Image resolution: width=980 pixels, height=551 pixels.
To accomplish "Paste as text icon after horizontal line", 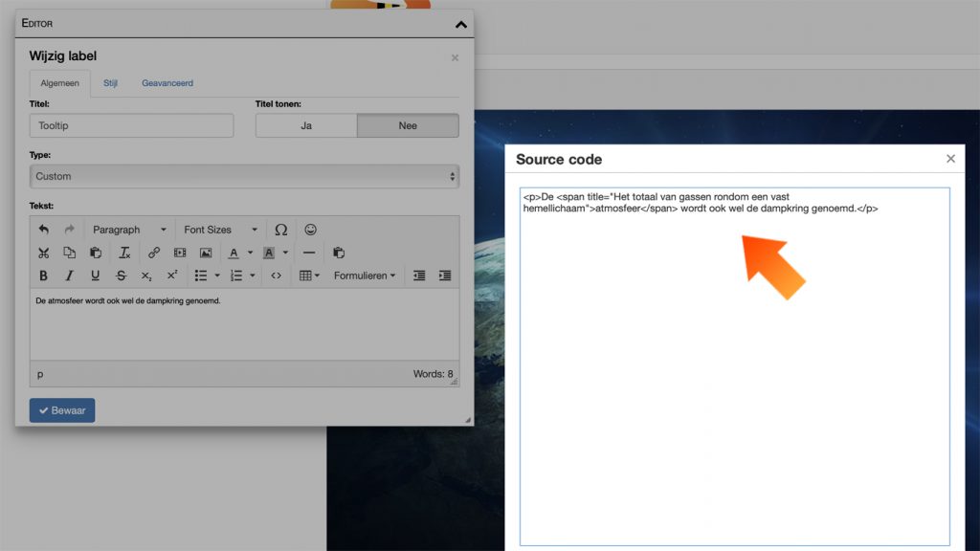I will (339, 253).
